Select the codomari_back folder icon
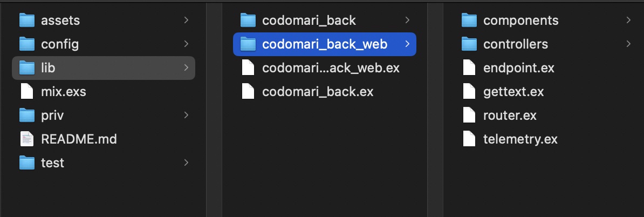This screenshot has width=644, height=217. (x=248, y=20)
